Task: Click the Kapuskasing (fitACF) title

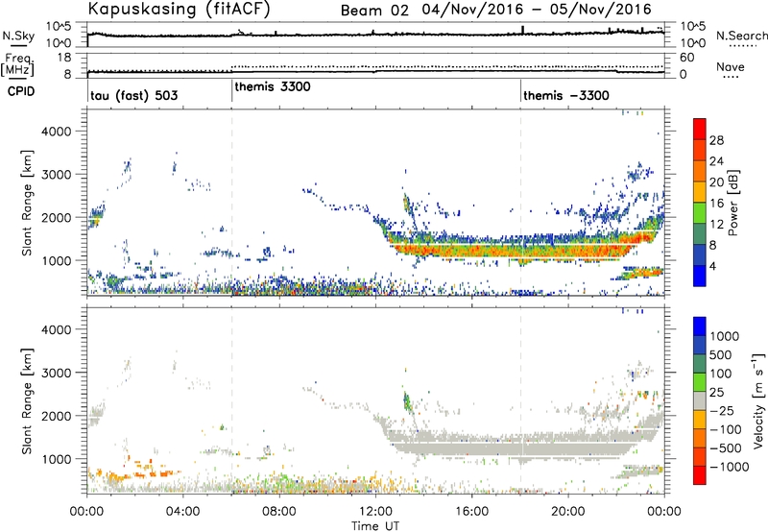Action: [179, 9]
